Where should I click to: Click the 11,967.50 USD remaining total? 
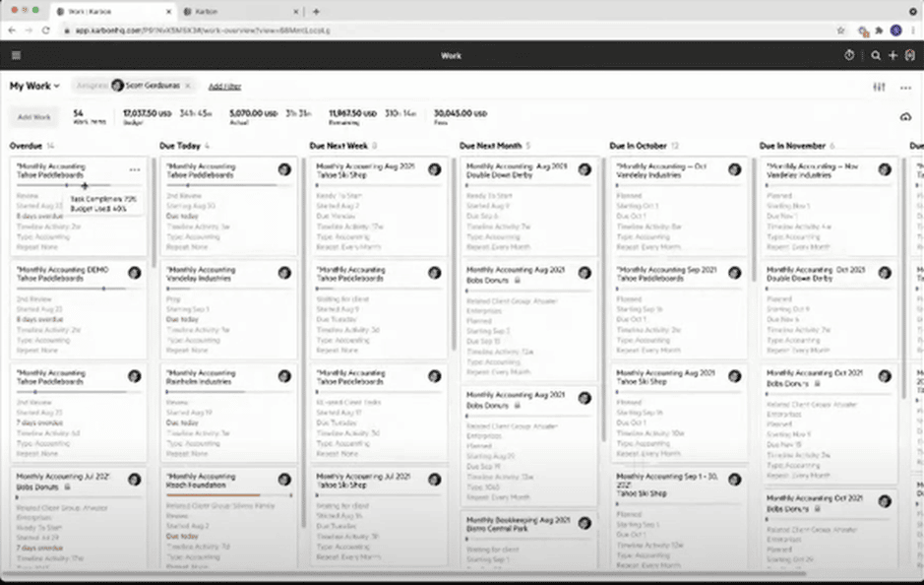tap(353, 113)
